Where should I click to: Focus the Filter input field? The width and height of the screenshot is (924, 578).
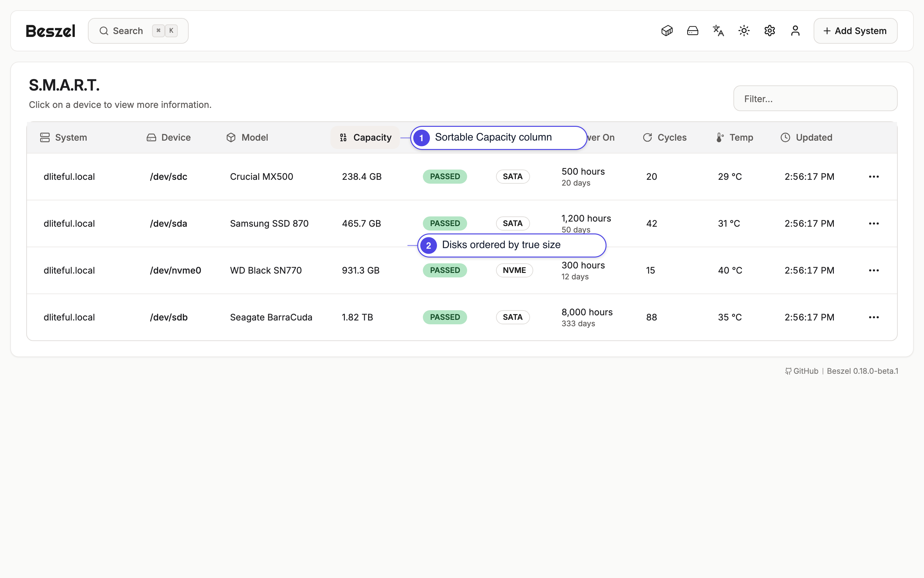click(815, 99)
